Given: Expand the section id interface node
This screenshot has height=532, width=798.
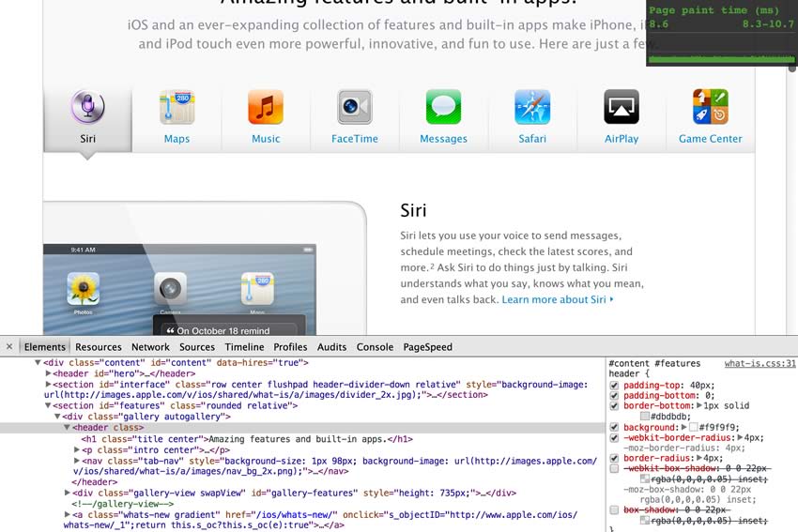Looking at the screenshot, I should click(x=48, y=385).
